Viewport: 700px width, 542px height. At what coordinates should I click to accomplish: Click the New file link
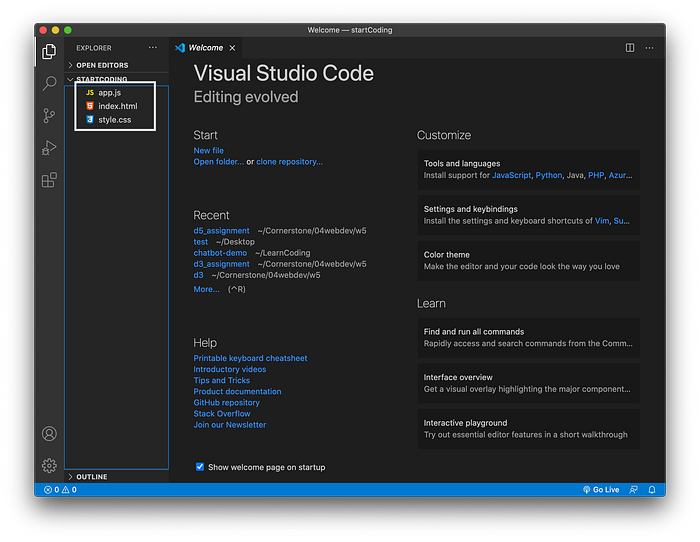[x=208, y=150]
